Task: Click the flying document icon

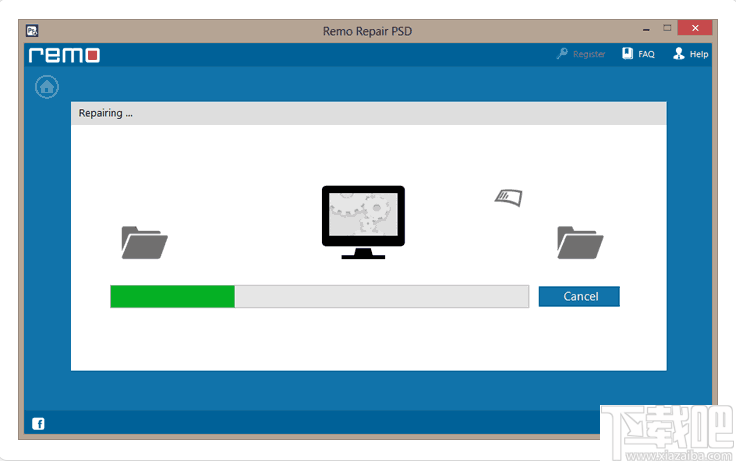Action: tap(509, 197)
